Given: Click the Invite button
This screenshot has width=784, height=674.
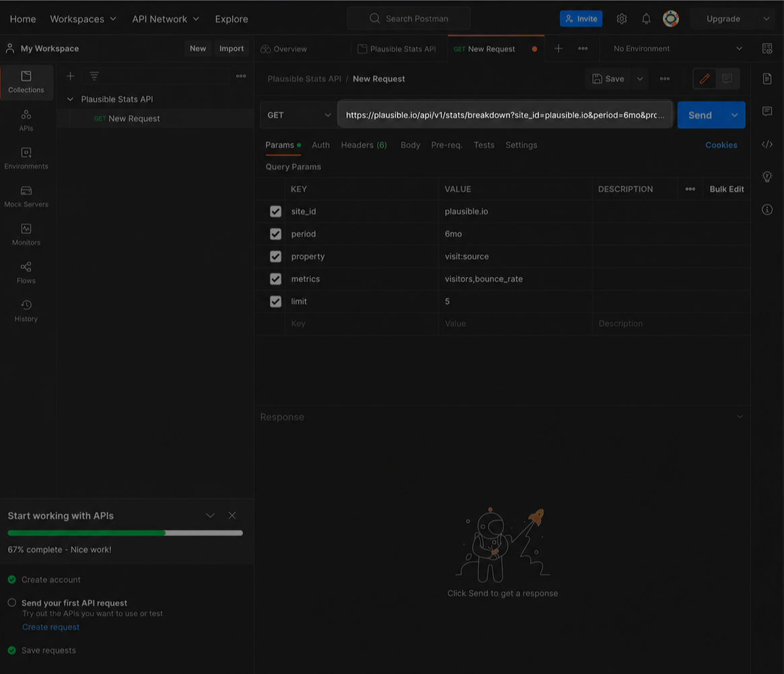Looking at the screenshot, I should point(581,18).
